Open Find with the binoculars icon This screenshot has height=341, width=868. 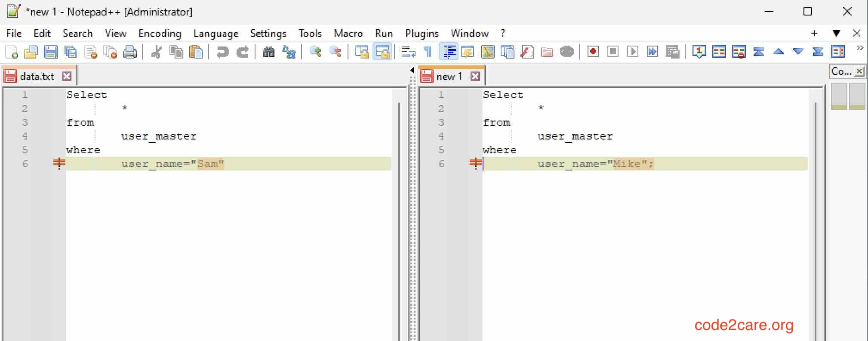(x=269, y=52)
